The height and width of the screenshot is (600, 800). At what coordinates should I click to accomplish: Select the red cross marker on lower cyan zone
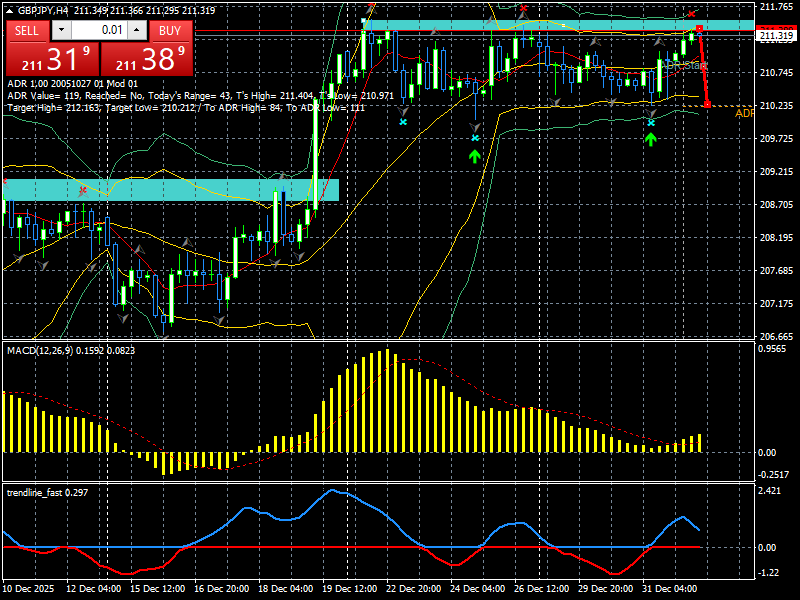[83, 192]
